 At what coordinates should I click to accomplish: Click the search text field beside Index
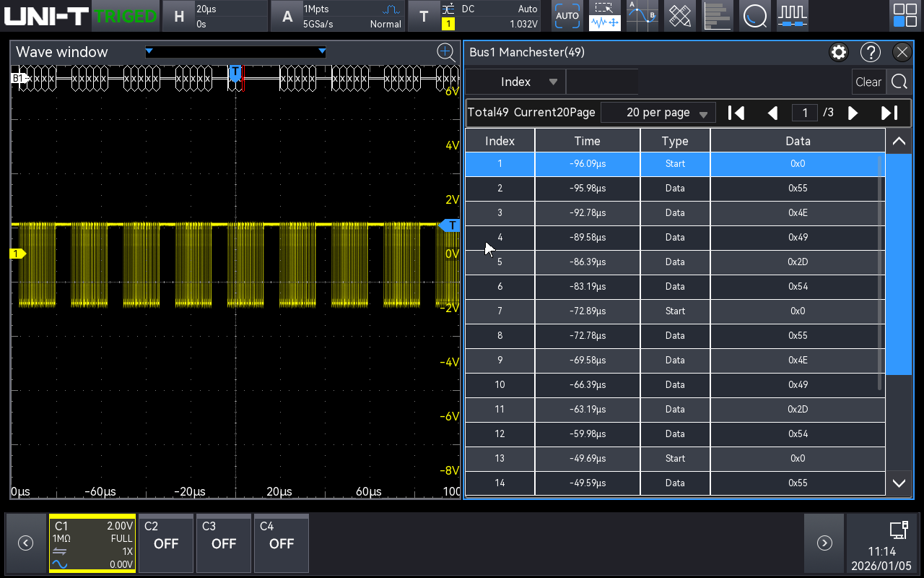[602, 82]
